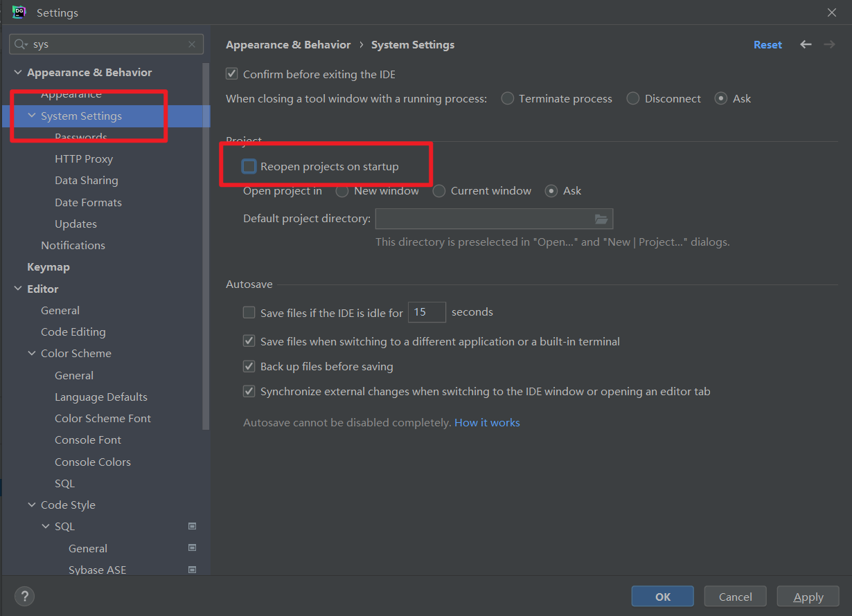Enable Reopen projects on startup checkbox
Viewport: 852px width, 616px height.
pyautogui.click(x=249, y=167)
